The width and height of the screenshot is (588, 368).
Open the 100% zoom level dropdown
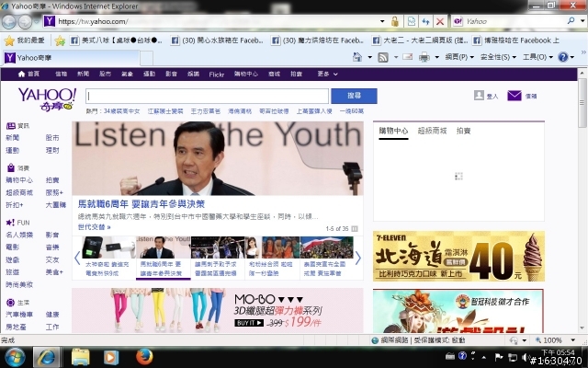(573, 340)
